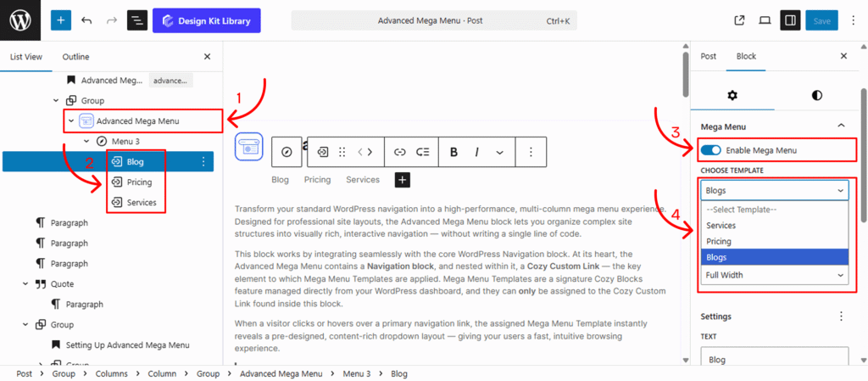Open the block inserter plus button
The height and width of the screenshot is (381, 868).
61,20
